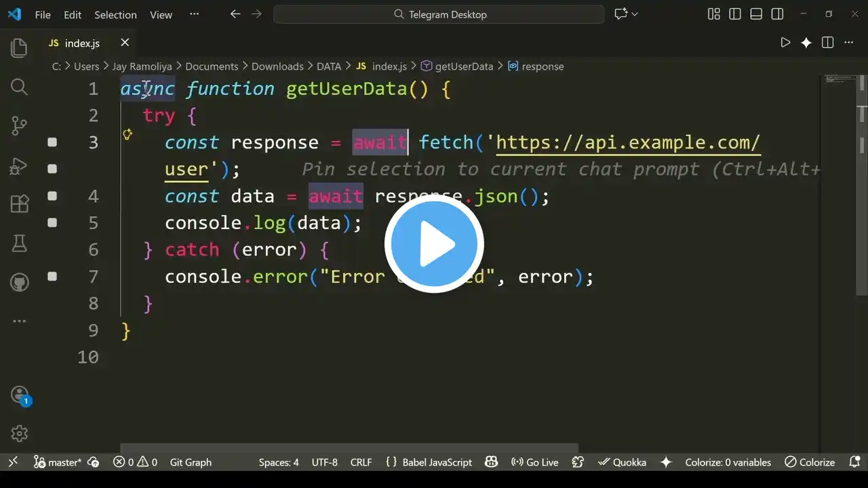Screen dimensions: 868x488
Task: Open the Search view in activity bar
Action: pos(19,87)
